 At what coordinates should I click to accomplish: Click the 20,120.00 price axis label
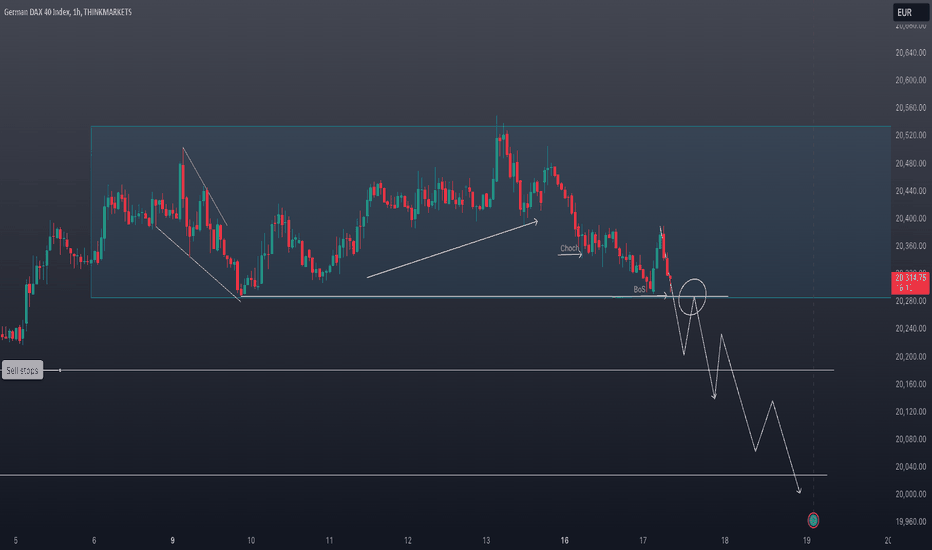click(911, 411)
